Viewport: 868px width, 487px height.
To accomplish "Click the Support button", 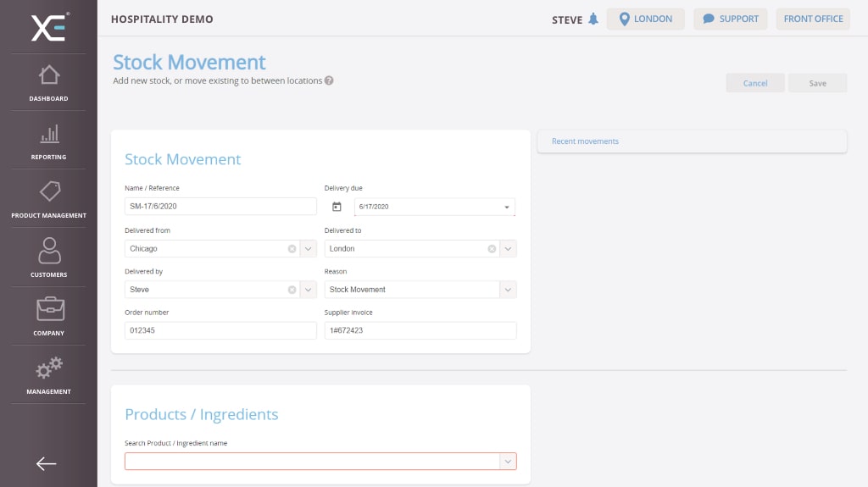I will (x=730, y=19).
